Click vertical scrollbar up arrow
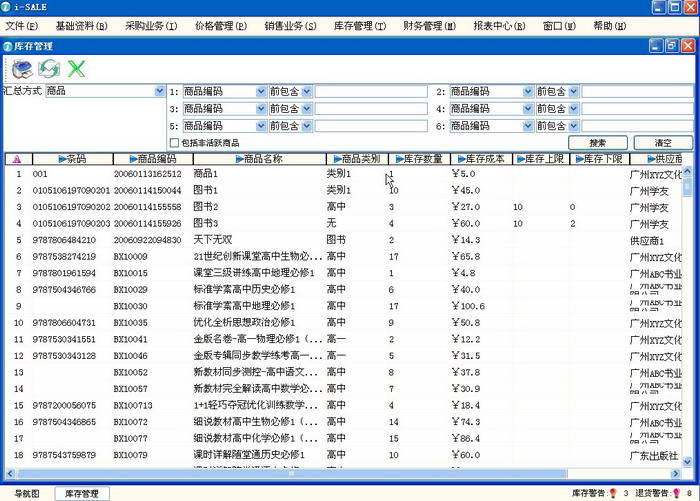This screenshot has width=700, height=501. coord(688,171)
